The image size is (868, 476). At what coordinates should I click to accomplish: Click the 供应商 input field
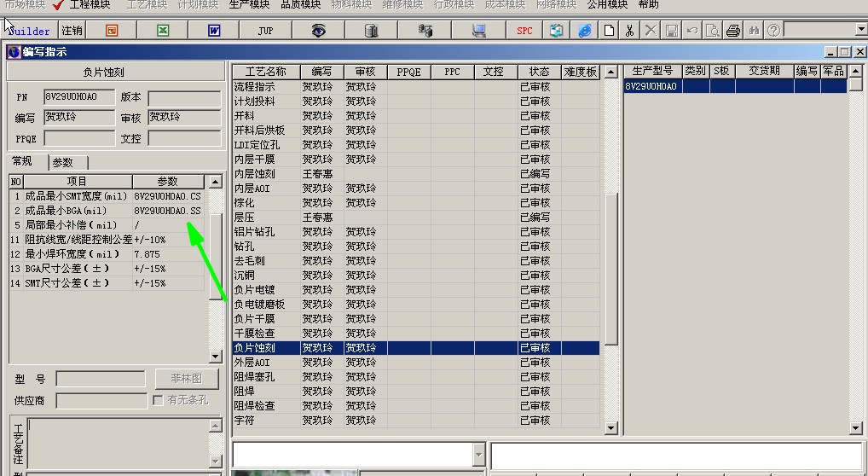(x=101, y=401)
